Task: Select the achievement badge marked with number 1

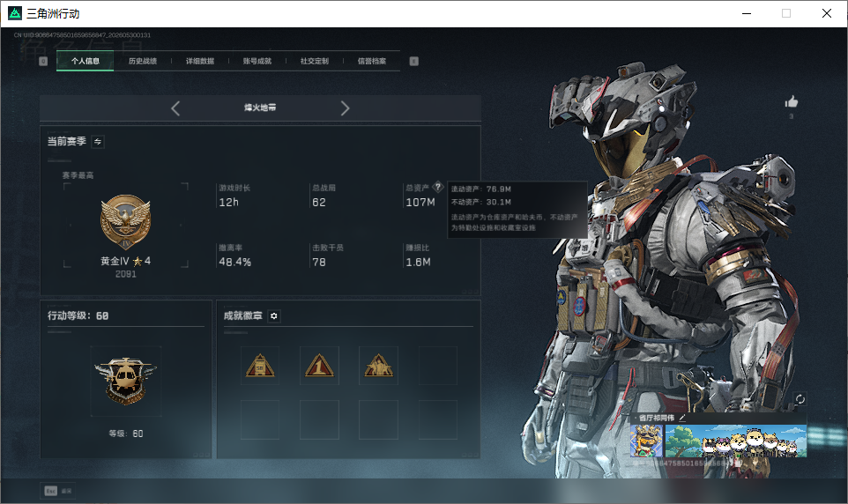Action: pyautogui.click(x=319, y=366)
